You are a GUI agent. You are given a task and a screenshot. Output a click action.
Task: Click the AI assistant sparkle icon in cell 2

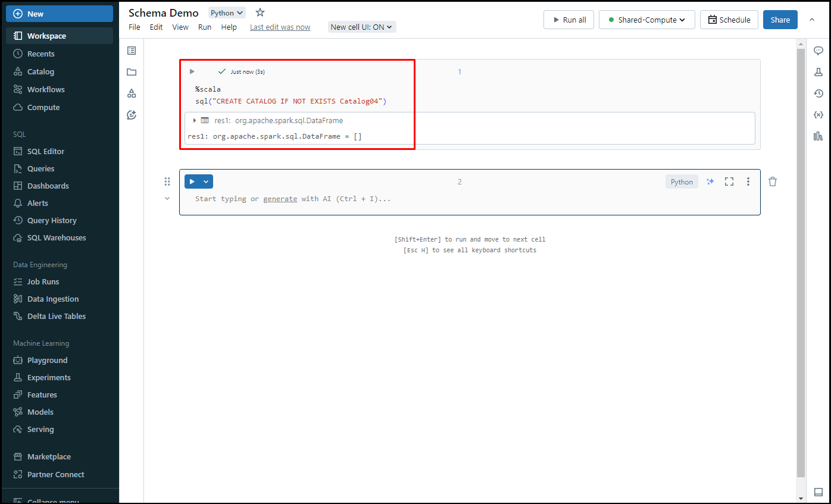(x=710, y=181)
